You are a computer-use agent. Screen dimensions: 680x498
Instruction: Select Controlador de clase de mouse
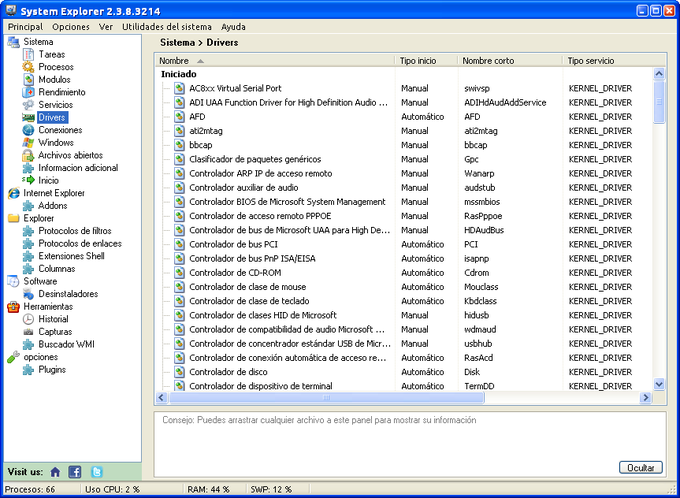pos(403,287)
